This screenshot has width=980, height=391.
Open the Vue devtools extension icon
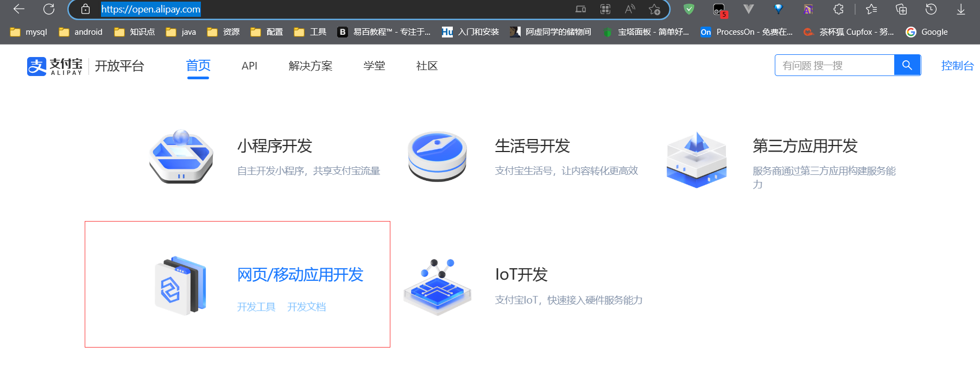(x=749, y=9)
